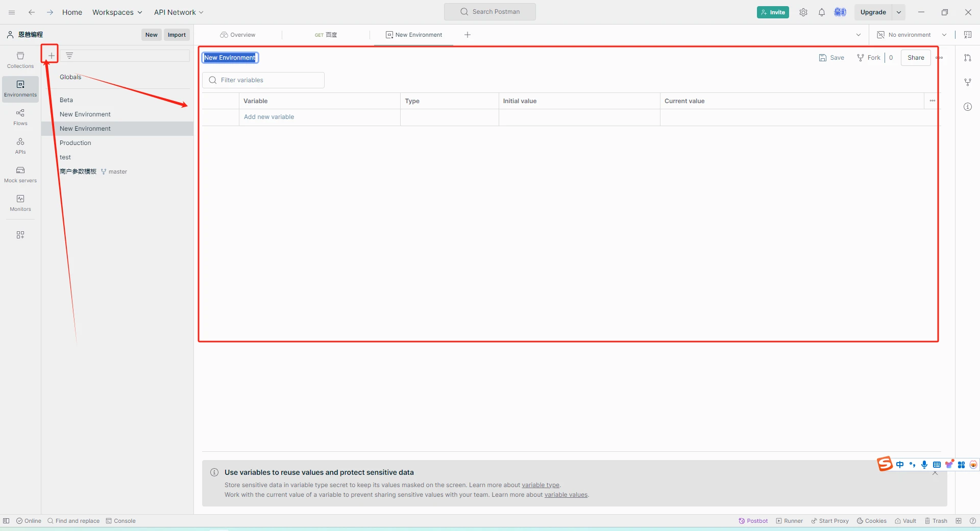980x531 pixels.
Task: Click the Add new variable cell
Action: pyautogui.click(x=320, y=117)
